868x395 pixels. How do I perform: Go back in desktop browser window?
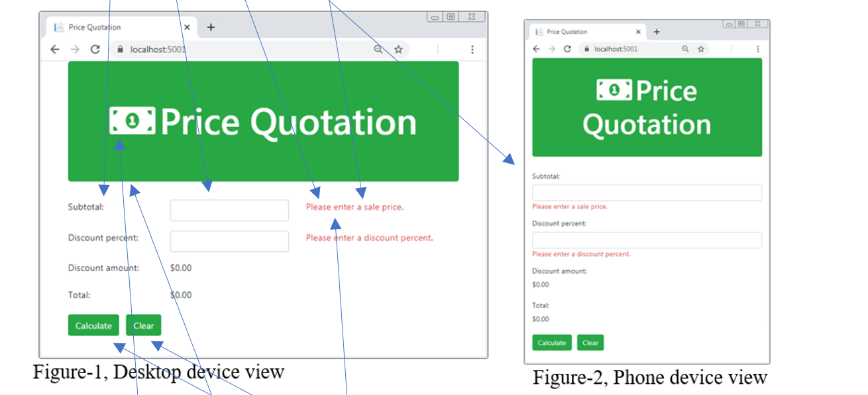coord(55,49)
